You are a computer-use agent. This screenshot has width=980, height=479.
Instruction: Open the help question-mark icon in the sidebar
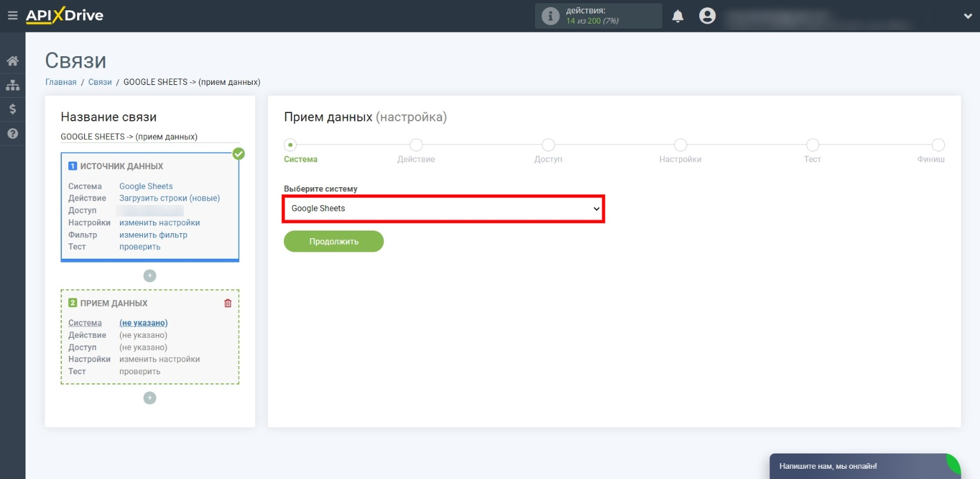(x=12, y=133)
